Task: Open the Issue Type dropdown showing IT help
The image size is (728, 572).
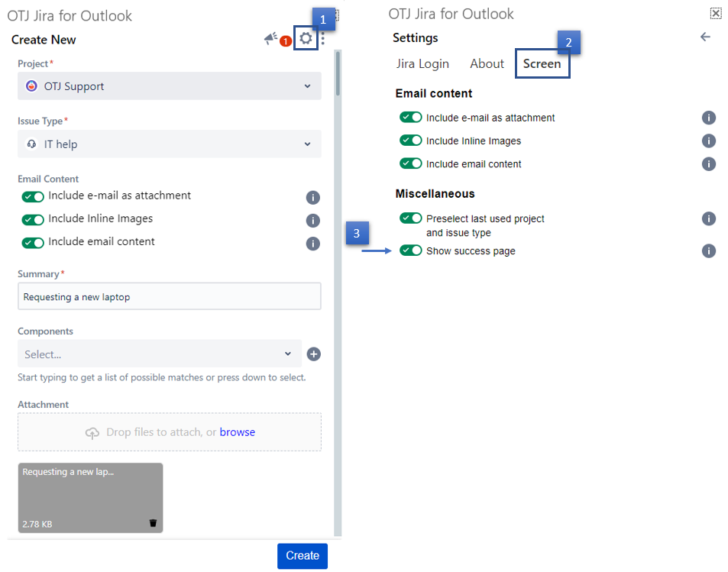Action: coord(170,144)
